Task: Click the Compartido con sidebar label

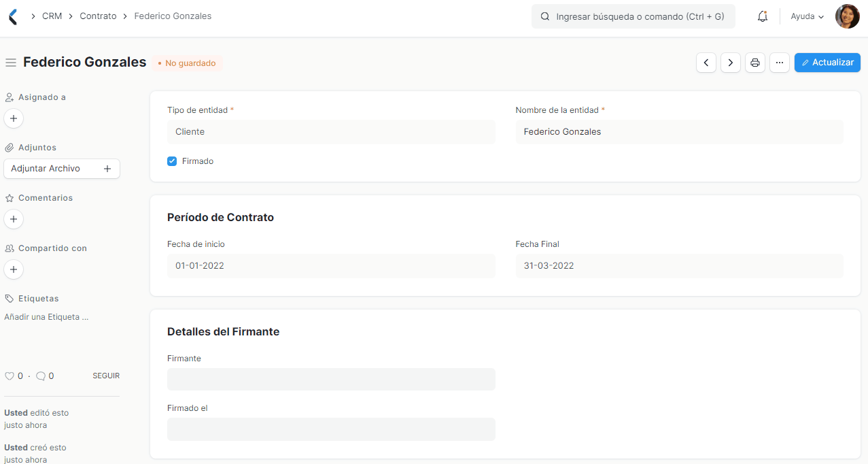Action: click(x=52, y=248)
